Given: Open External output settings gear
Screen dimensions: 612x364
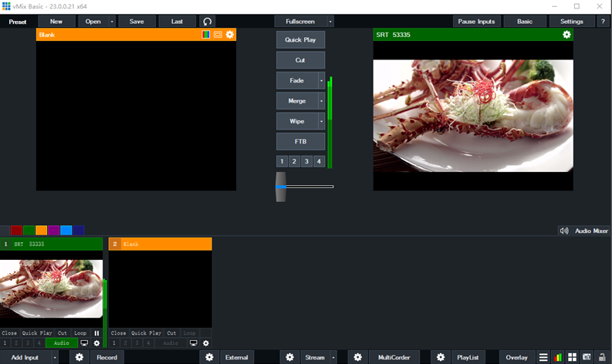Looking at the screenshot, I should click(x=210, y=357).
